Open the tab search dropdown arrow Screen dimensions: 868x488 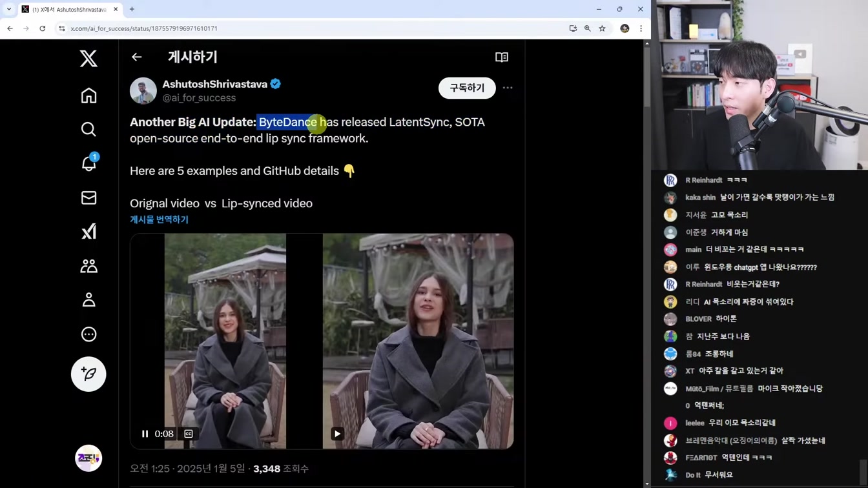point(8,9)
